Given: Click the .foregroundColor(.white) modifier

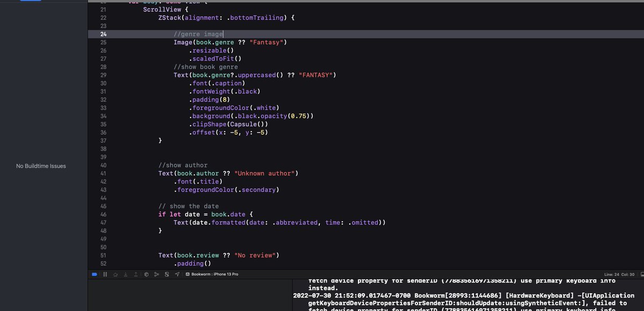Looking at the screenshot, I should (x=234, y=108).
